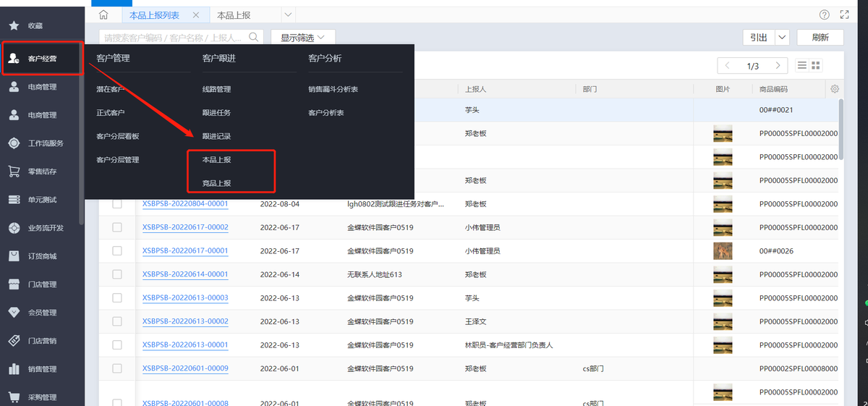Check row XSBPSB-20220601-00008
This screenshot has height=406, width=868.
click(x=117, y=402)
